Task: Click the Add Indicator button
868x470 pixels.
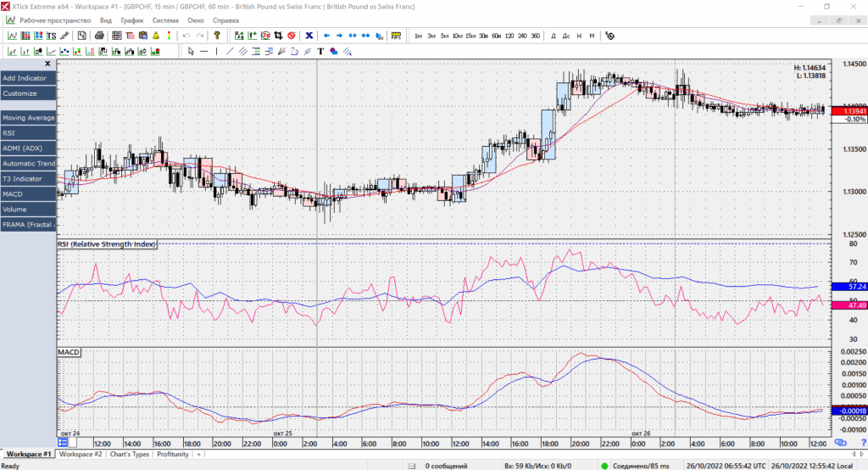Action: coord(25,78)
